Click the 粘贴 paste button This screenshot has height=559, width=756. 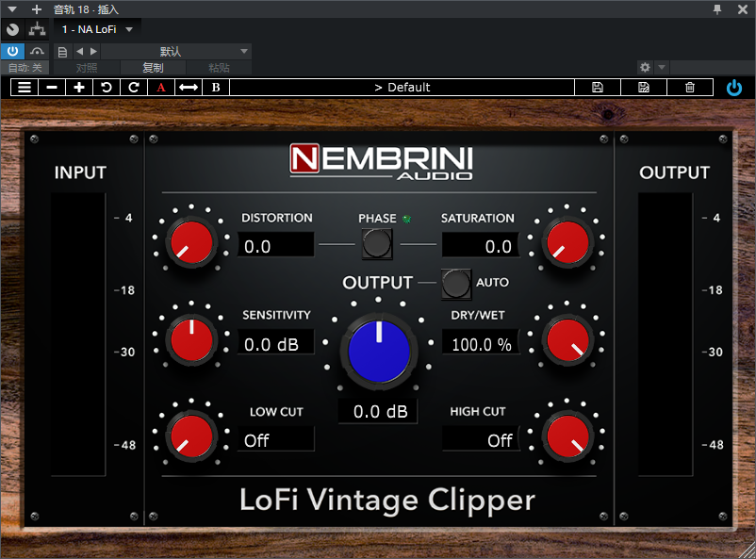219,68
